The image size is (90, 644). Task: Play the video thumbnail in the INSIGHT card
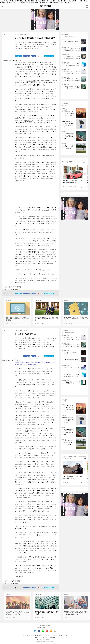18,308
